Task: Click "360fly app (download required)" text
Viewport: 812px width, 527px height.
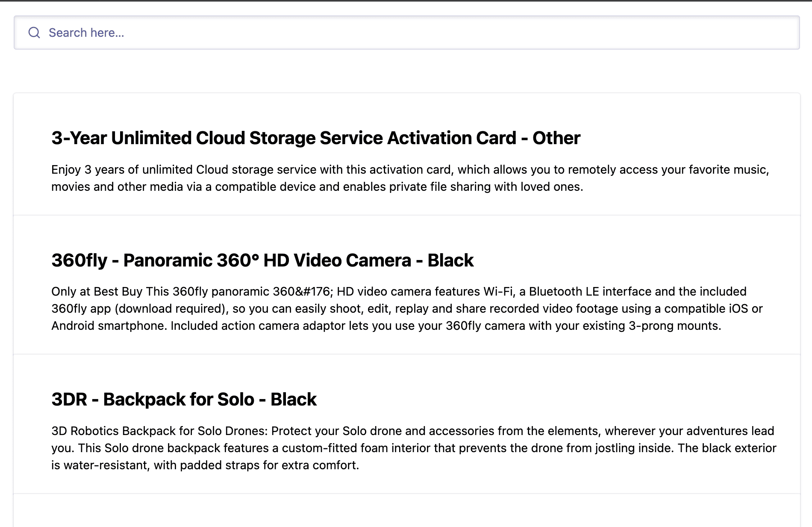Action: point(138,309)
